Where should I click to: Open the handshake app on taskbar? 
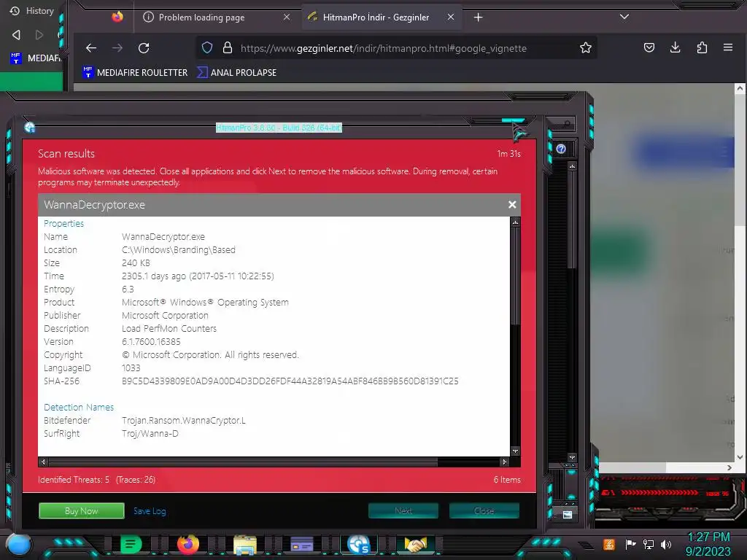tap(415, 544)
